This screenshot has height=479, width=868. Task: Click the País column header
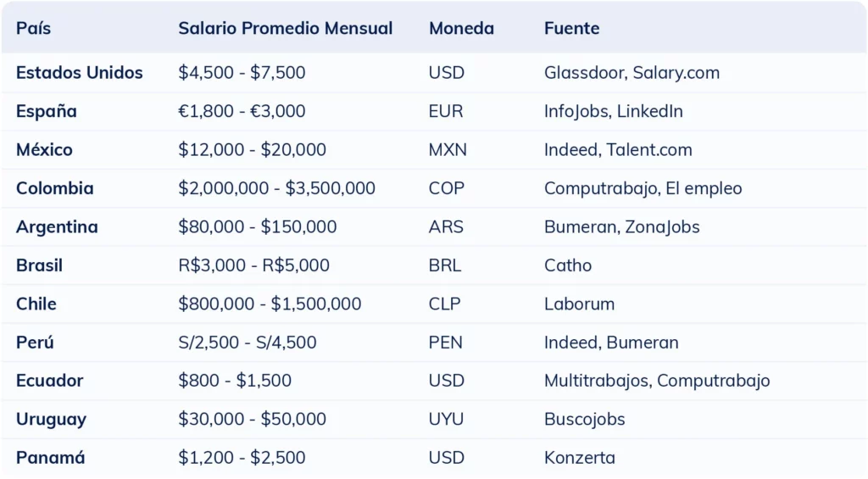pyautogui.click(x=34, y=28)
